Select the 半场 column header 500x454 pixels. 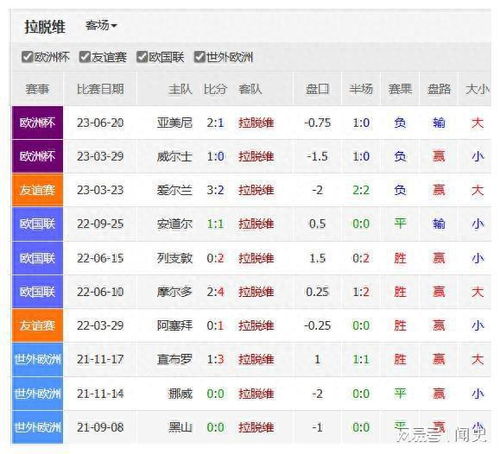[x=361, y=89]
